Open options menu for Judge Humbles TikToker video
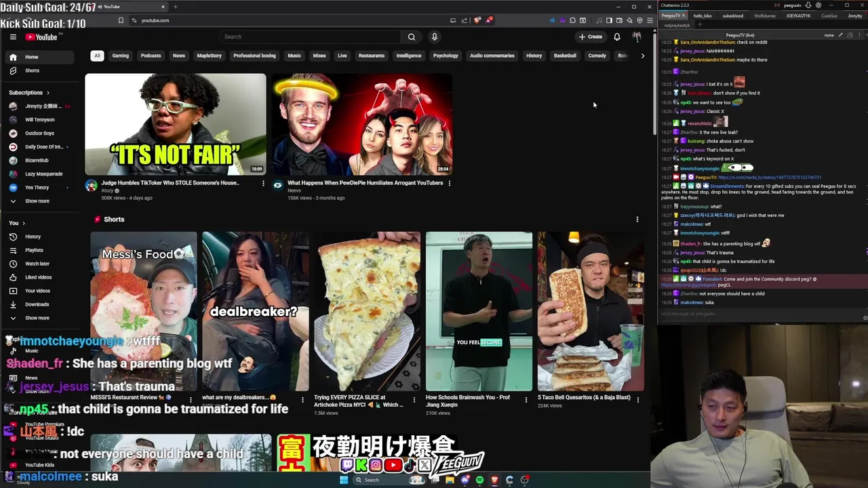This screenshot has height=488, width=868. (x=263, y=183)
